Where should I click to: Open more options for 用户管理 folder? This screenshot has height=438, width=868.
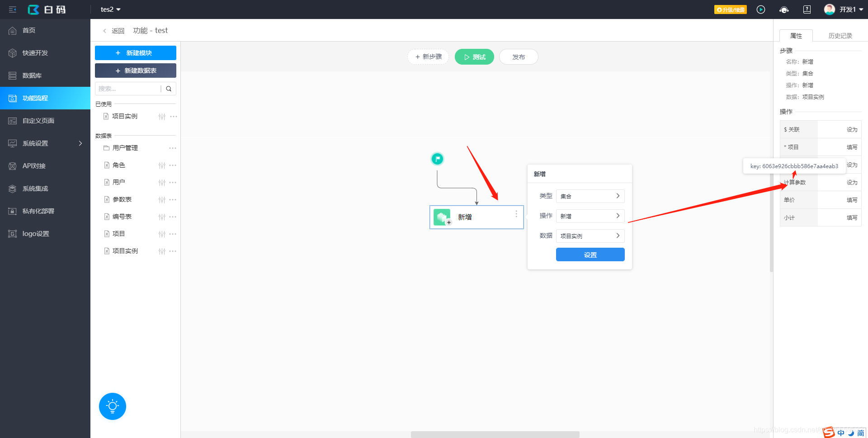coord(173,148)
